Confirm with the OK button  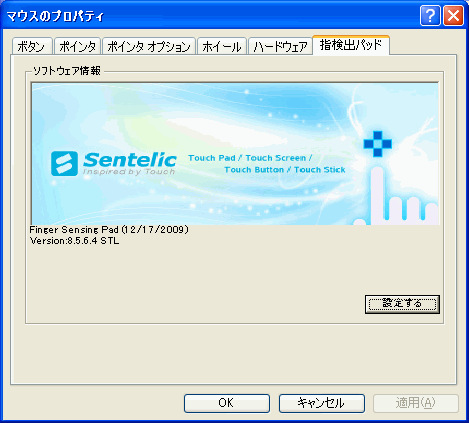pyautogui.click(x=227, y=403)
